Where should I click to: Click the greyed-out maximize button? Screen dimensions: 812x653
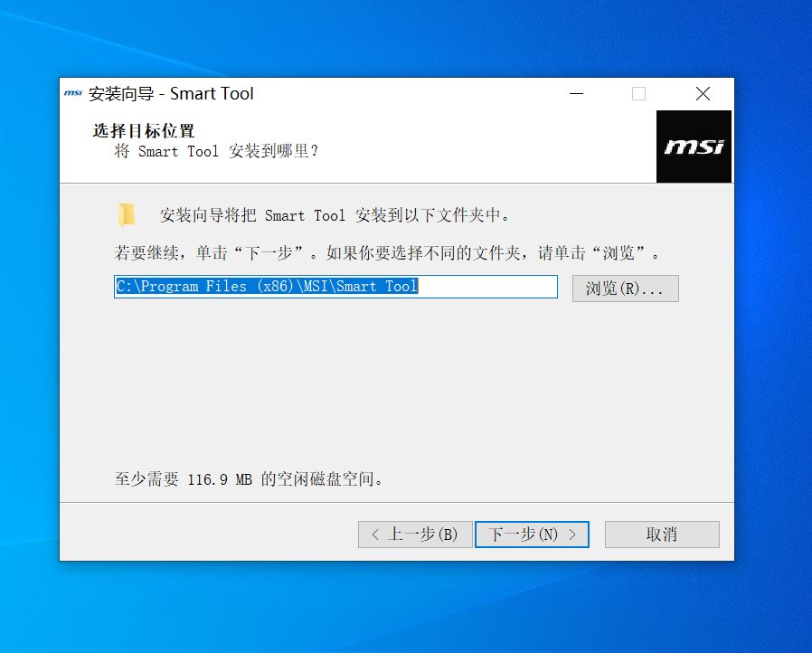pyautogui.click(x=638, y=94)
